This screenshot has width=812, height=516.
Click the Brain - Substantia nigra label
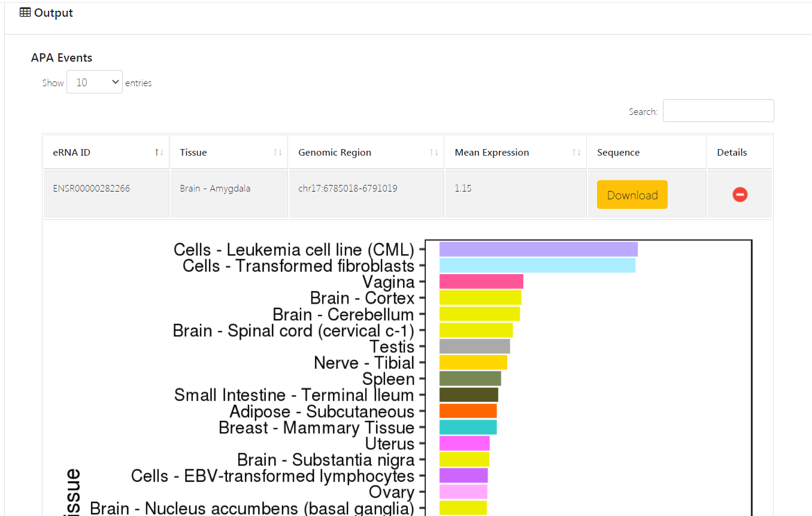tap(326, 460)
